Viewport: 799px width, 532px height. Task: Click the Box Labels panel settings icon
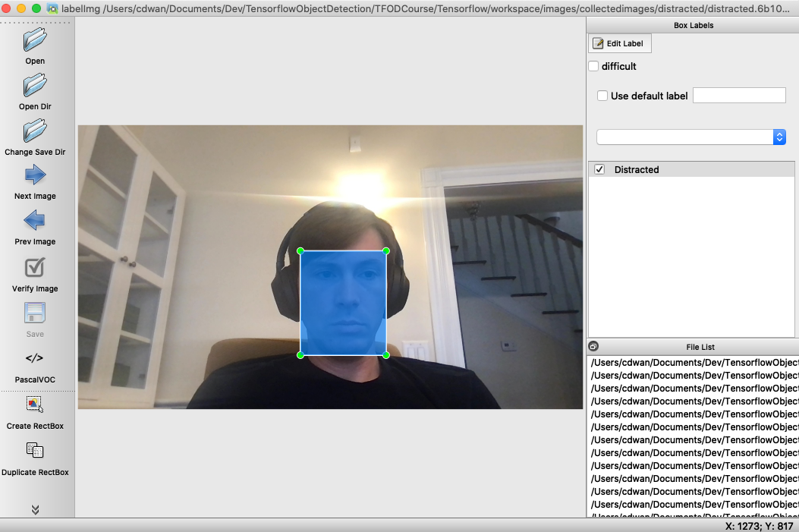(x=593, y=347)
